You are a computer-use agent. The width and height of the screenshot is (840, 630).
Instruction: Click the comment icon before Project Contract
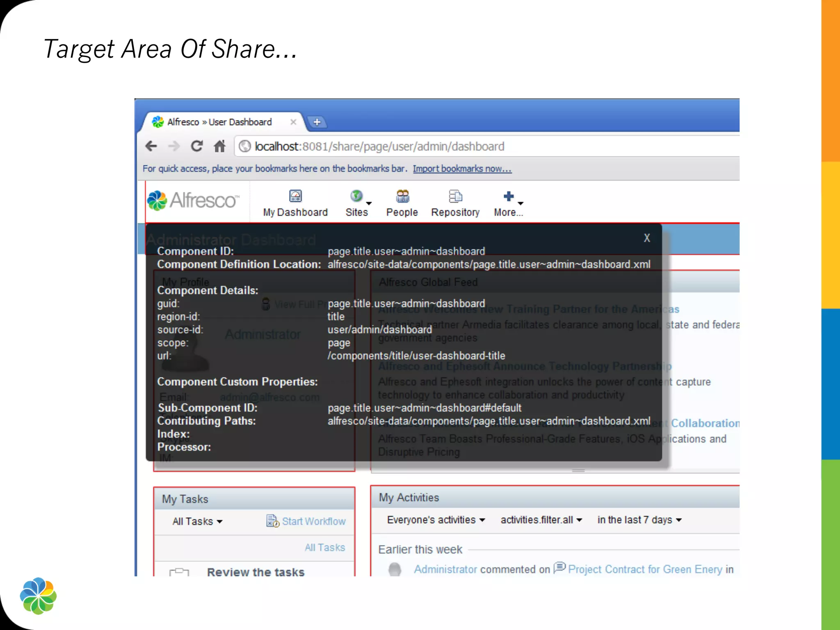click(559, 568)
